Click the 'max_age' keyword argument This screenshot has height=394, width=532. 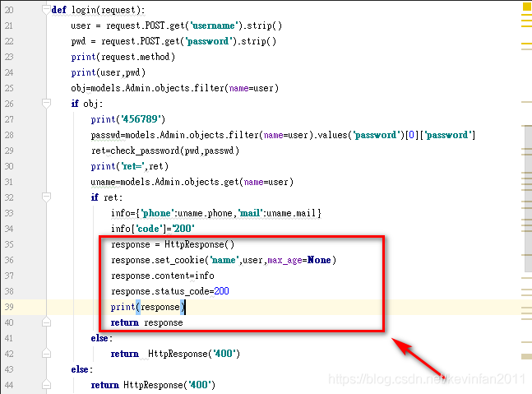285,260
